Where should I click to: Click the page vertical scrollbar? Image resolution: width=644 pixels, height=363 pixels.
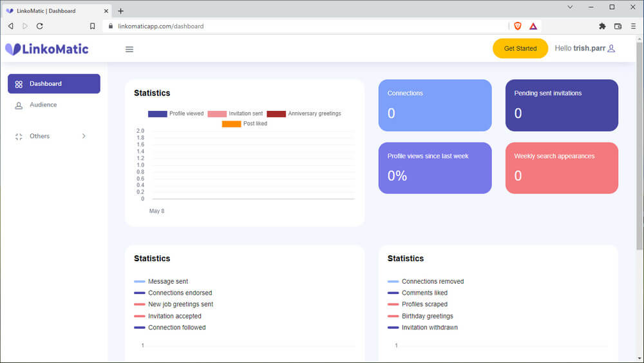click(x=639, y=146)
